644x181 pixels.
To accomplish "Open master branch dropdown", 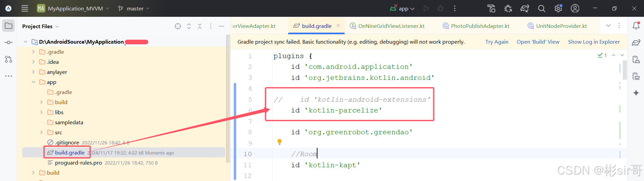I will pos(134,8).
